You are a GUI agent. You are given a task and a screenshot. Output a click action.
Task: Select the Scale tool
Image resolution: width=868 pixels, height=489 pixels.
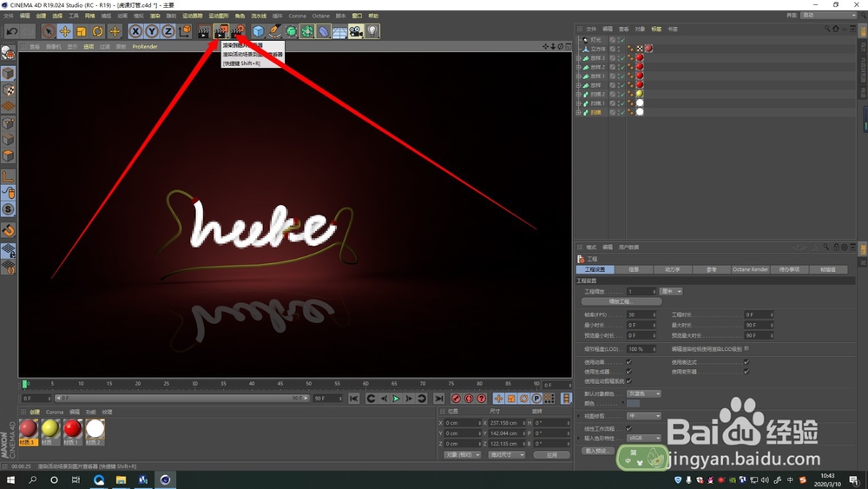point(82,31)
